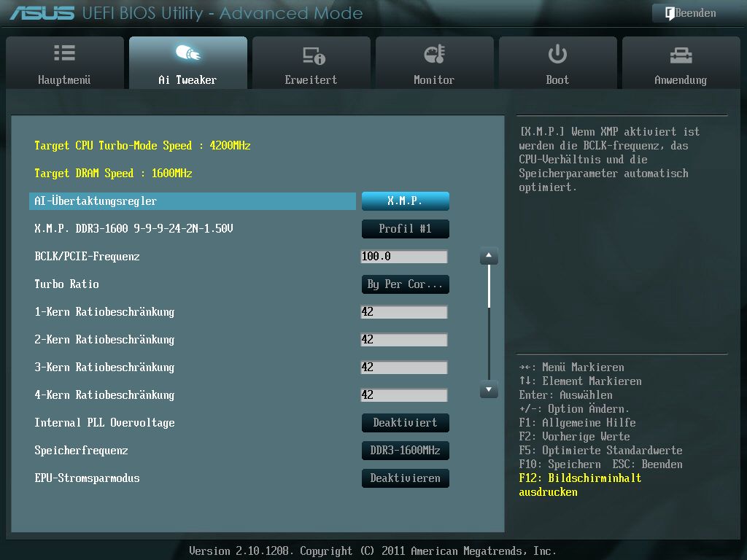Select the 4-Kern Ratiobeschränkung label

tap(104, 394)
